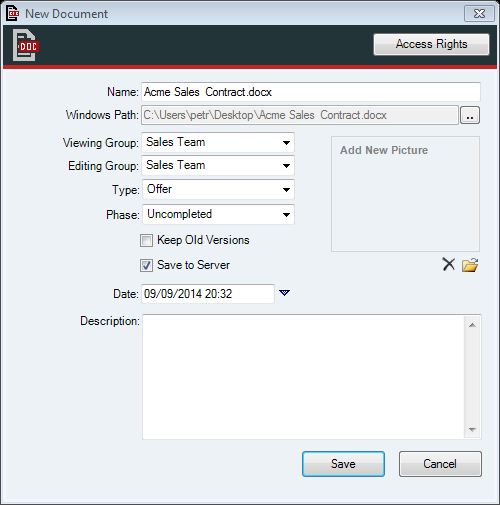Enable Keep Old Versions checkbox
The image size is (500, 505).
(146, 240)
